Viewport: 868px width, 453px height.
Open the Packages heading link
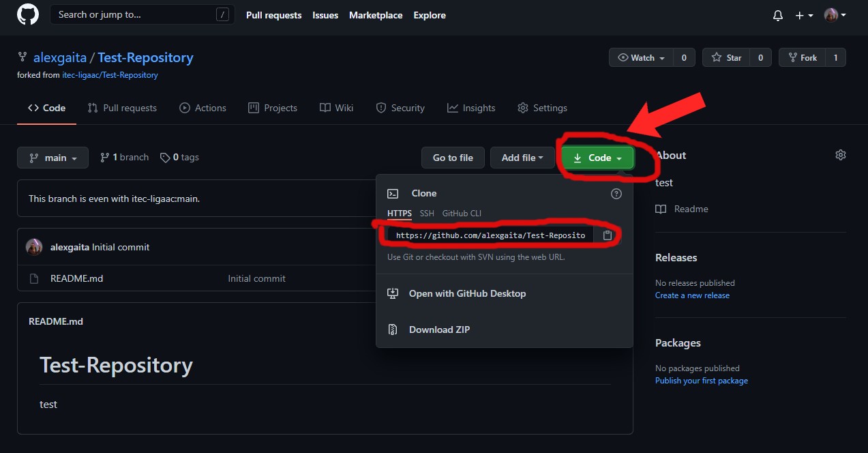click(x=678, y=342)
